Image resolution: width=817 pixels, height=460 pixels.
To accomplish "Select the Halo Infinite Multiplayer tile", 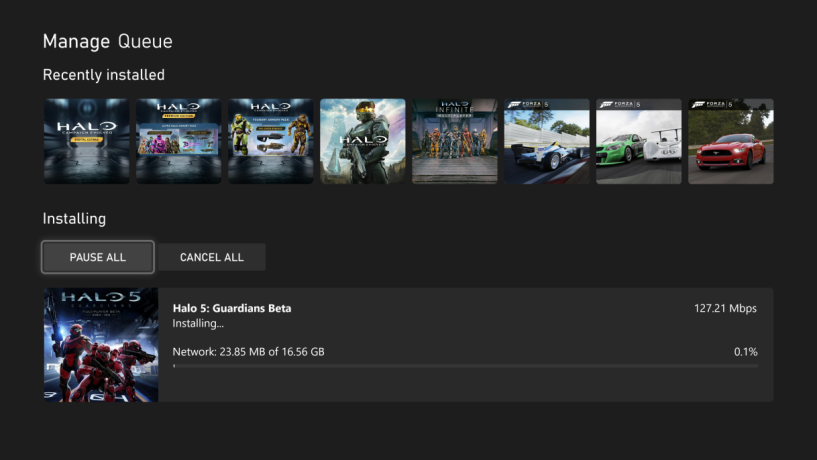I will [x=455, y=141].
